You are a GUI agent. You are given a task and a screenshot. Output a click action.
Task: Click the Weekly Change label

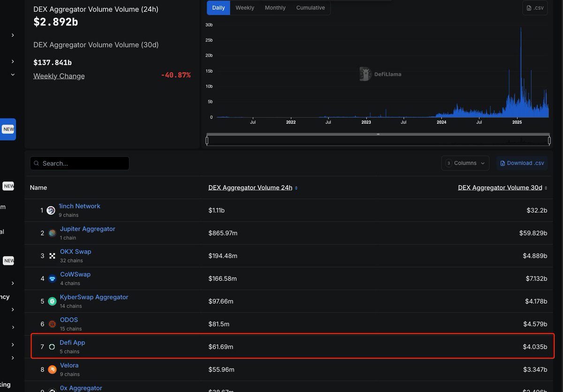click(59, 76)
